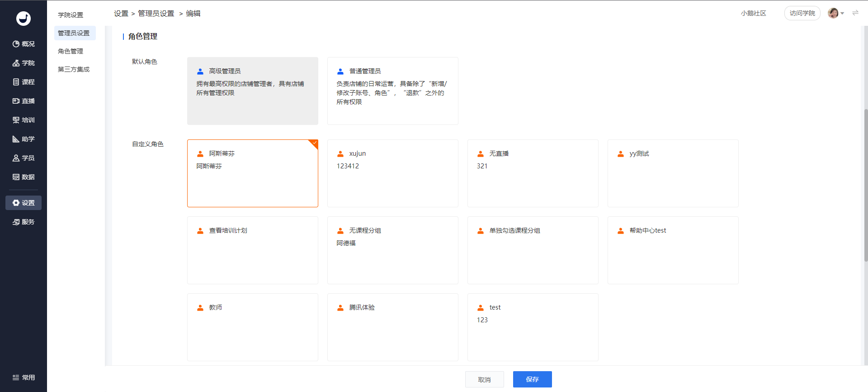Click the vertical page scrollbar

(866, 186)
